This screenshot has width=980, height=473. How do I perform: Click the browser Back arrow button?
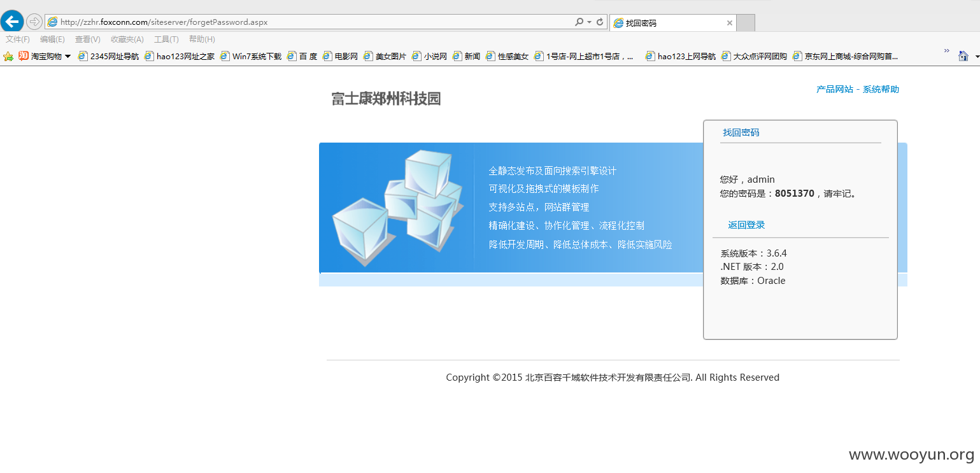(x=12, y=22)
